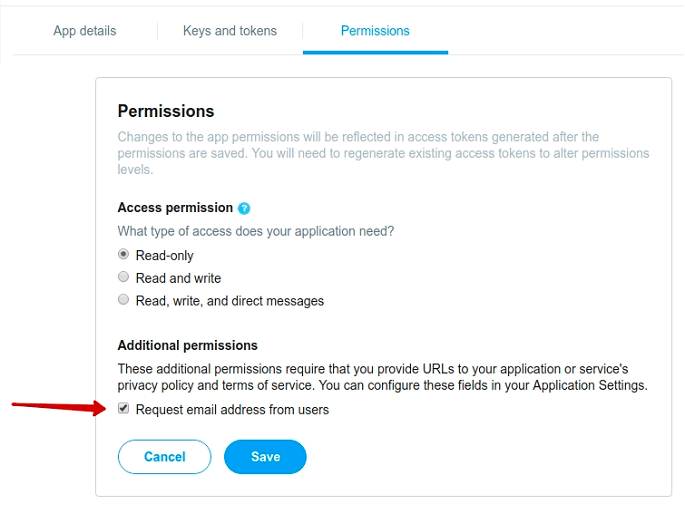This screenshot has width=685, height=514.
Task: Save the permission changes
Action: click(x=265, y=457)
